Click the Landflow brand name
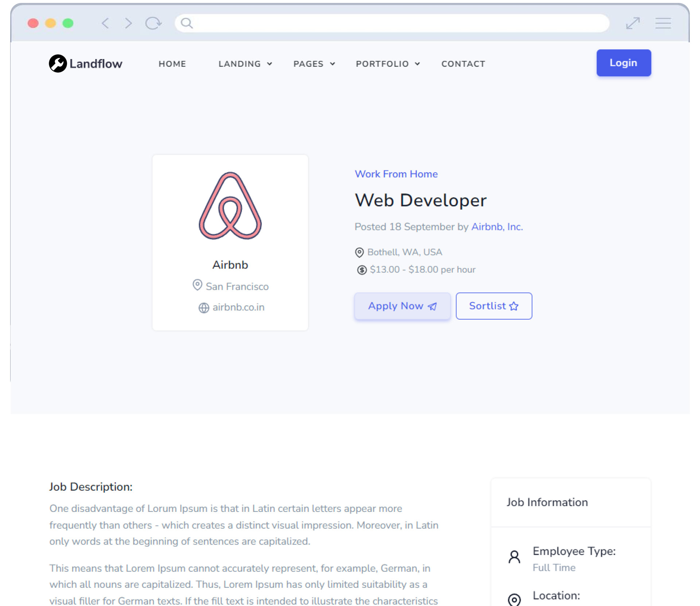 pyautogui.click(x=96, y=63)
